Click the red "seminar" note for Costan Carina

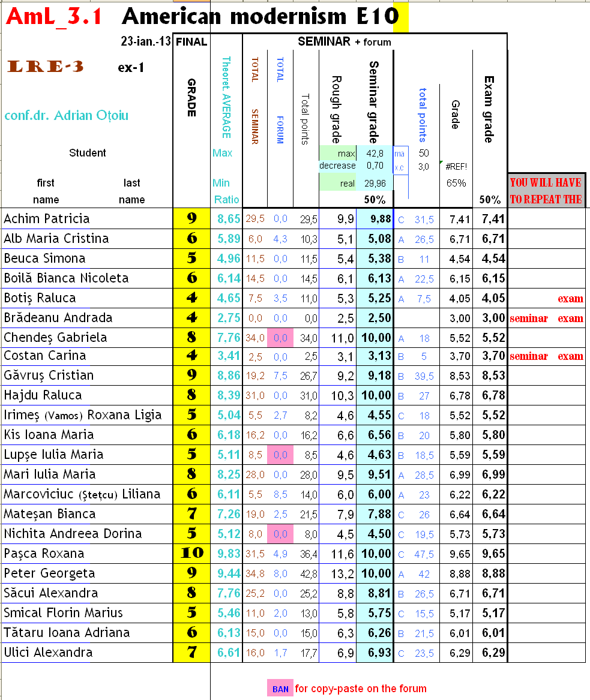[x=529, y=356]
